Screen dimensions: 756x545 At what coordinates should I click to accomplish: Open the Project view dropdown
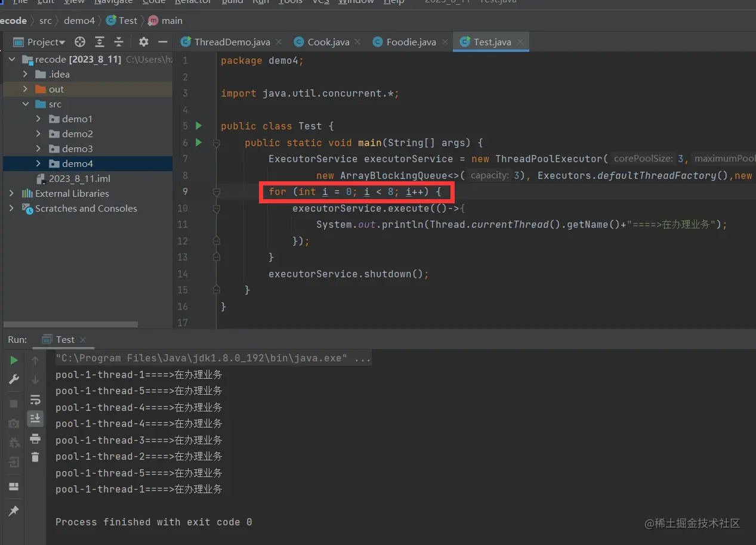pos(39,42)
